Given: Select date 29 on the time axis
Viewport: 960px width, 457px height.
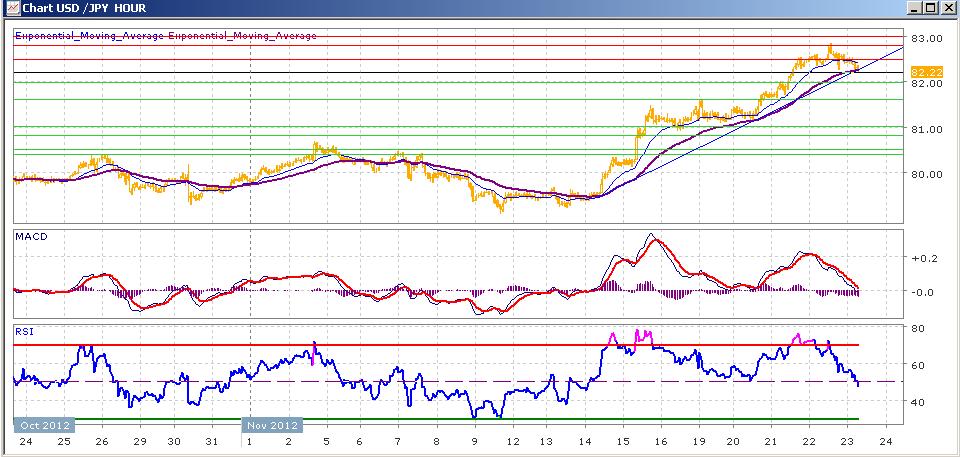Looking at the screenshot, I should coord(139,441).
